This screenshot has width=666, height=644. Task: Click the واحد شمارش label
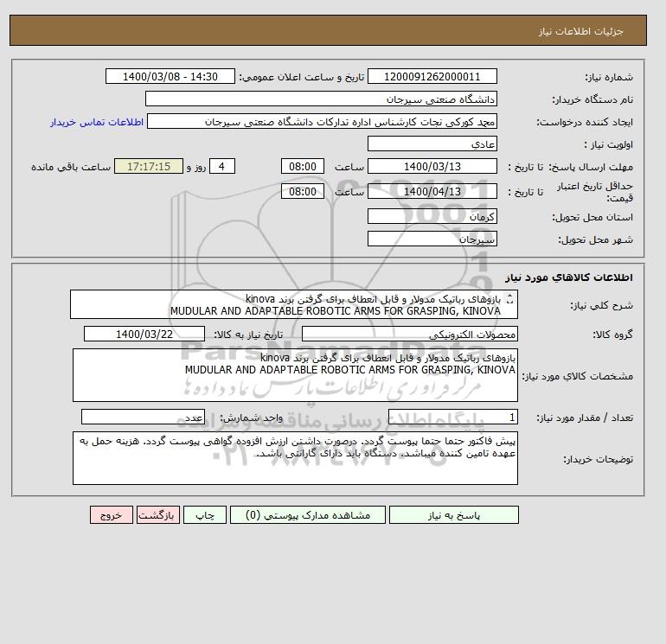pyautogui.click(x=251, y=418)
